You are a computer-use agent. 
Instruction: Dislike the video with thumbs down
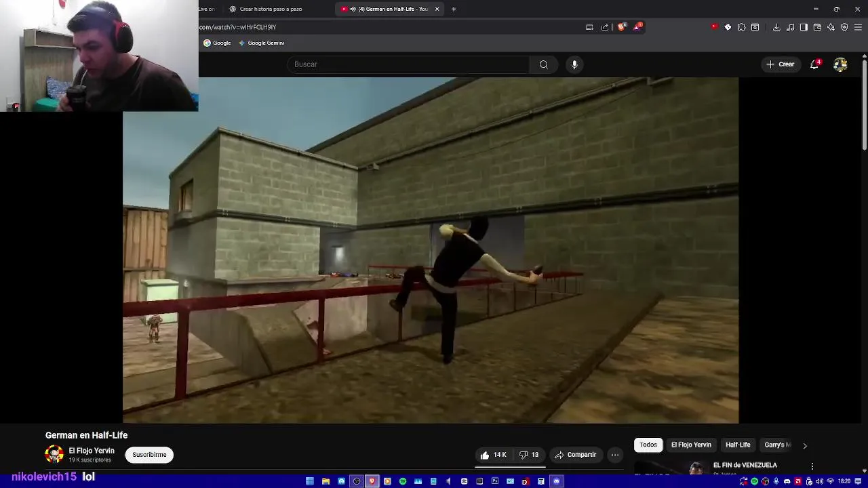(529, 455)
